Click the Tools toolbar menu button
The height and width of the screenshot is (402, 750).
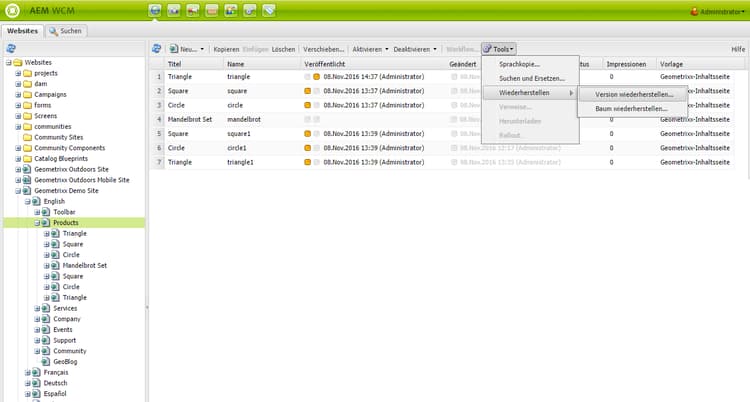pyautogui.click(x=498, y=49)
